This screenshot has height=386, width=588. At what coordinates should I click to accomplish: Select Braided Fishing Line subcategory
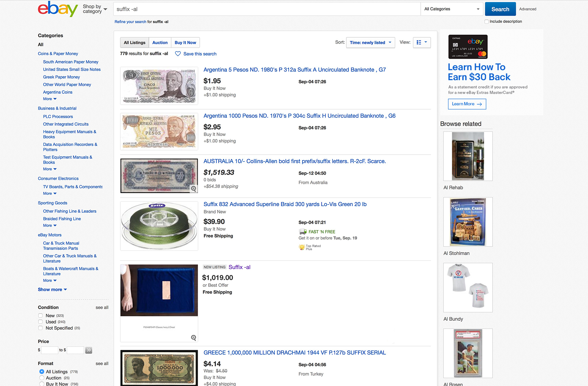point(62,219)
